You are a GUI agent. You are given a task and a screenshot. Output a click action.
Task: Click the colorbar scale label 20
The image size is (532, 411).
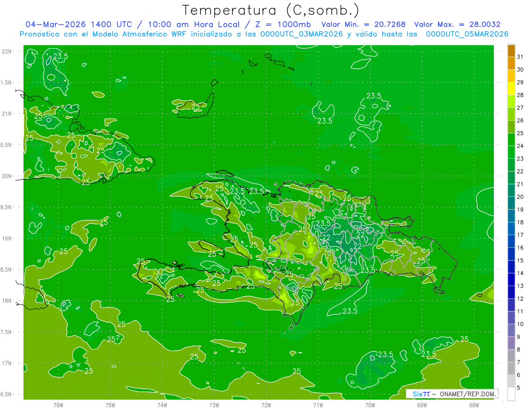[x=520, y=197]
